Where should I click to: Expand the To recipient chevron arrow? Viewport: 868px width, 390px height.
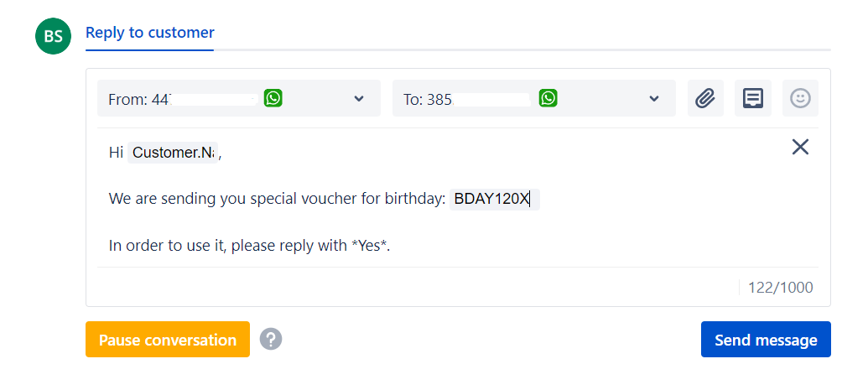[x=654, y=99]
